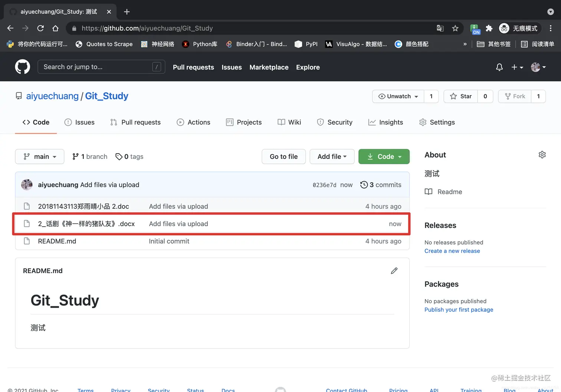561x392 pixels.
Task: Switch to the repository Issues tab
Action: [79, 122]
